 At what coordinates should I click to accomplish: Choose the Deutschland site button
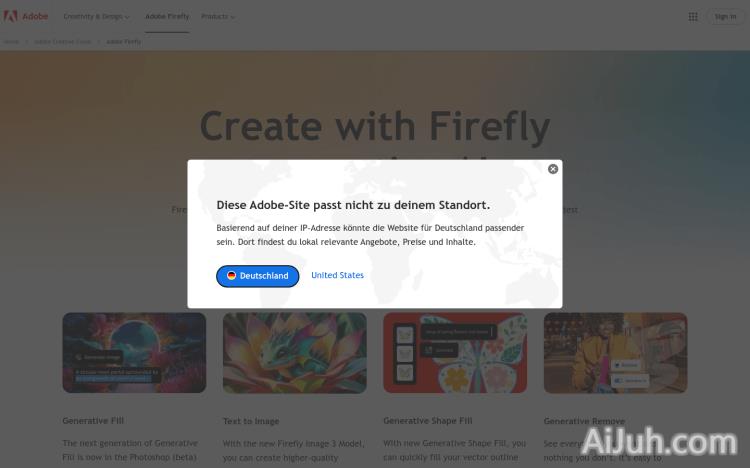[x=257, y=276]
